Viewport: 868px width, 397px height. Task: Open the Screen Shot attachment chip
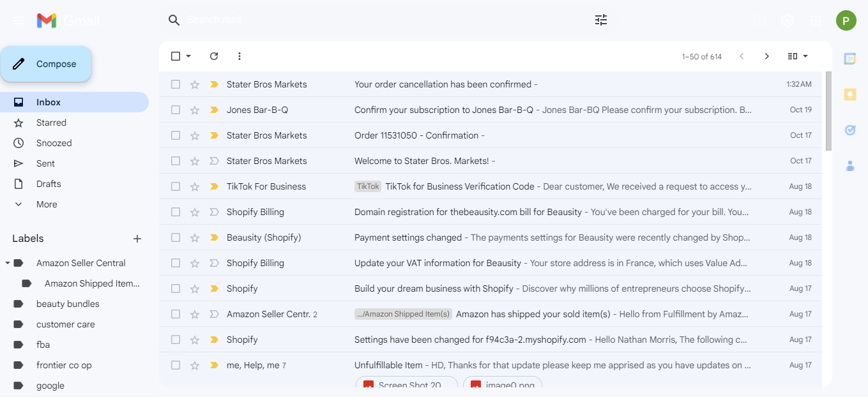(x=407, y=384)
